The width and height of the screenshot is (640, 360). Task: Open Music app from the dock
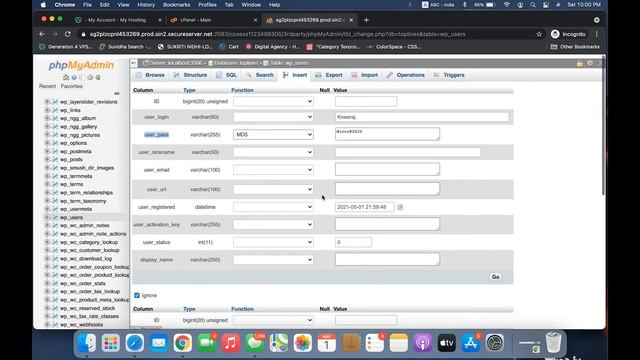231,343
